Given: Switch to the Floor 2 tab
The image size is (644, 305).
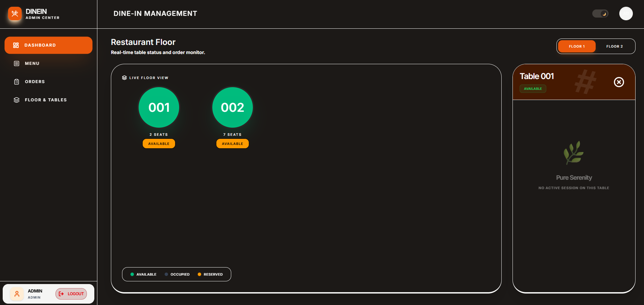Looking at the screenshot, I should click(x=615, y=46).
